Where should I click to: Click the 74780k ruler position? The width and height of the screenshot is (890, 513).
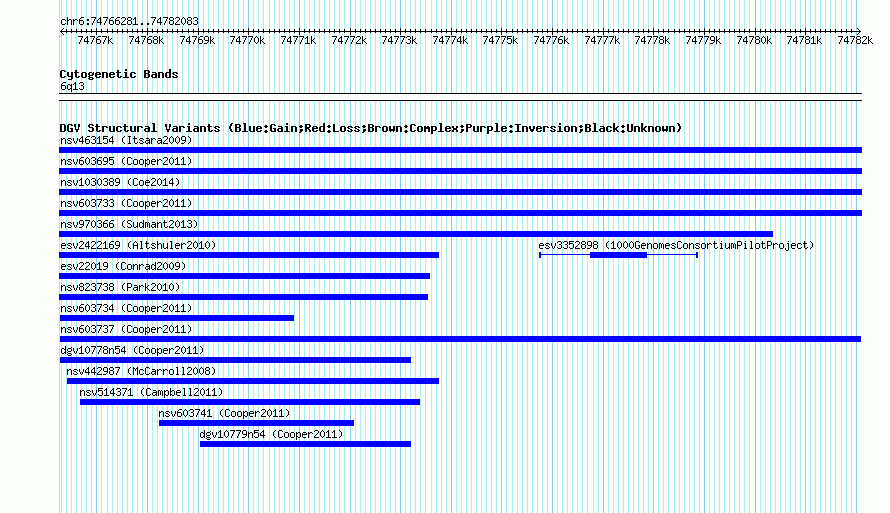754,40
